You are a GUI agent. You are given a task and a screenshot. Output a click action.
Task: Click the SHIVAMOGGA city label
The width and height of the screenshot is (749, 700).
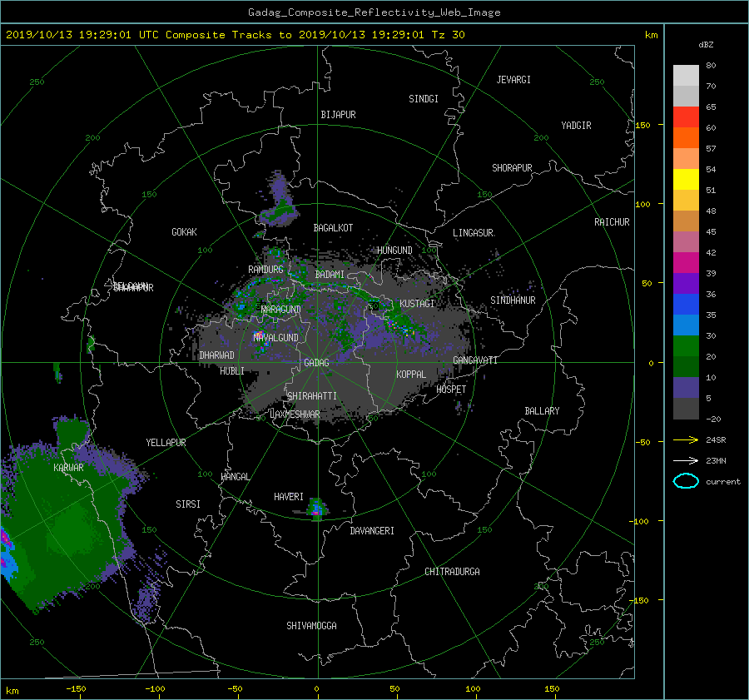click(x=311, y=625)
